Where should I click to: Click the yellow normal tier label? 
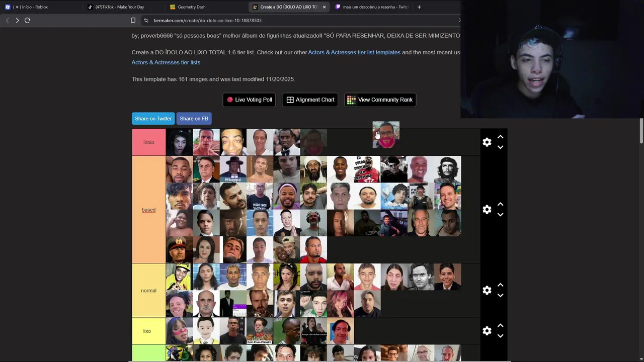(x=149, y=291)
